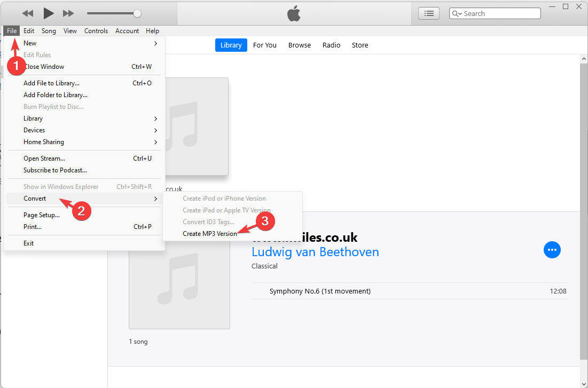Click the rewind previous track button
The width and height of the screenshot is (588, 388).
click(x=28, y=13)
